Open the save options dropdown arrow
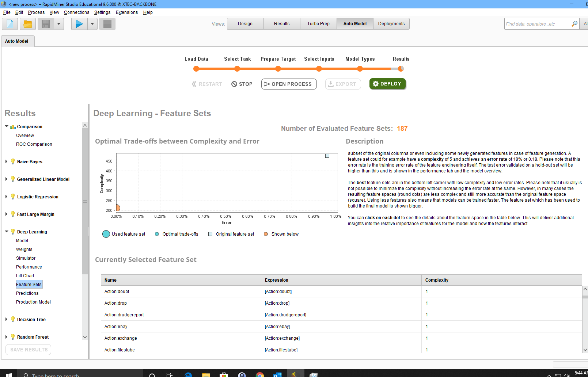Image resolution: width=588 pixels, height=377 pixels. (x=59, y=24)
